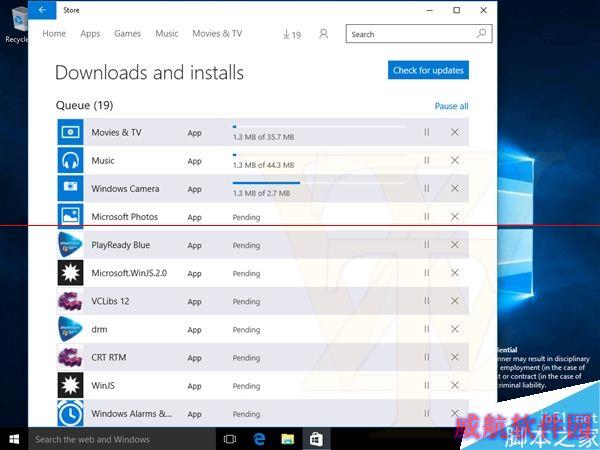Click the Music headphones app icon
Image resolution: width=600 pixels, height=450 pixels.
click(70, 160)
